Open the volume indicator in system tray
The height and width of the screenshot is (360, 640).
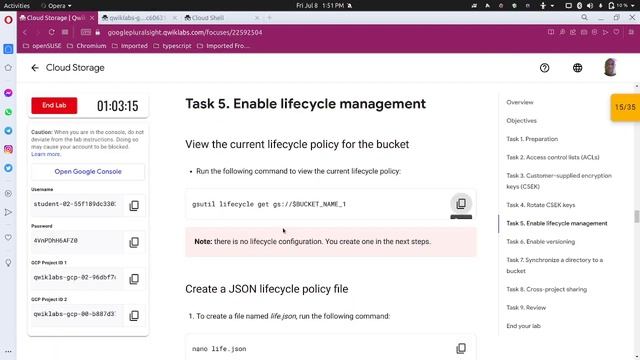point(589,6)
